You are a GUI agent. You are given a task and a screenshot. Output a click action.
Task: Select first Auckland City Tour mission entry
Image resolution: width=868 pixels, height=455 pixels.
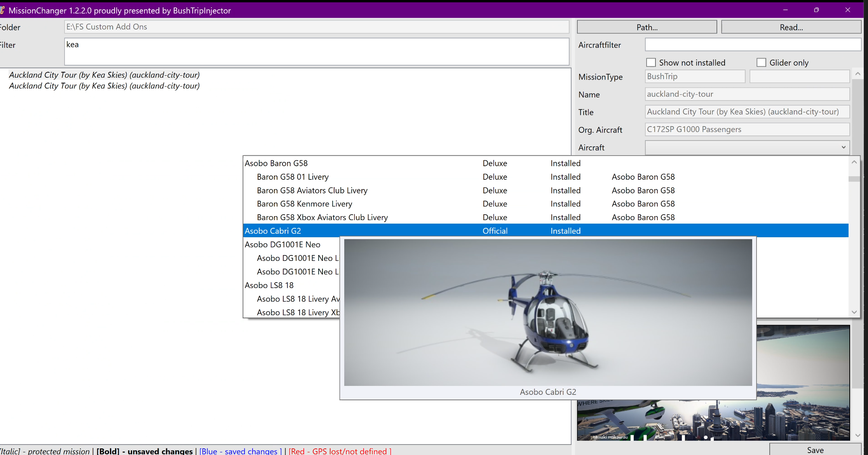104,75
